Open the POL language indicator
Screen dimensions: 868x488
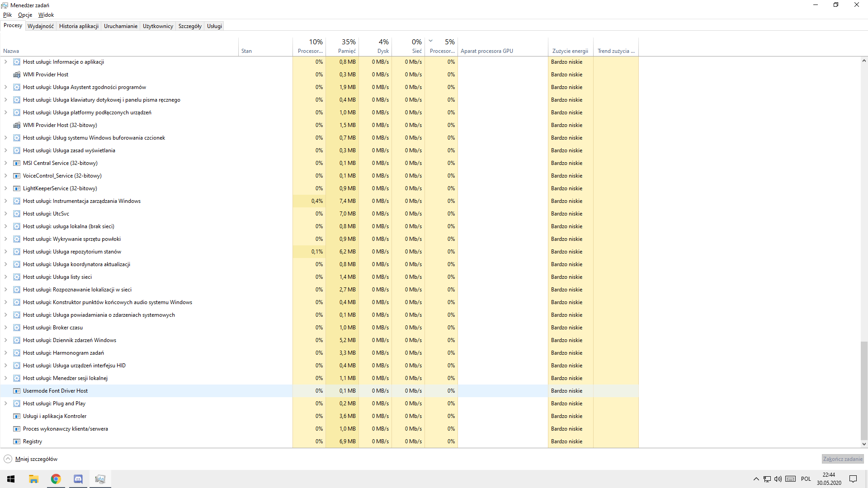tap(806, 479)
